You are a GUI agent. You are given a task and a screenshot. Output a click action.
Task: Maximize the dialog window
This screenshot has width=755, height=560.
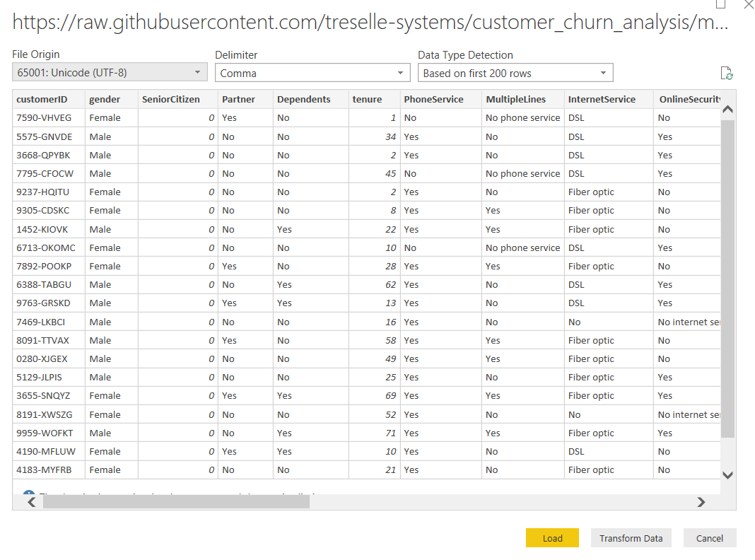pyautogui.click(x=720, y=4)
